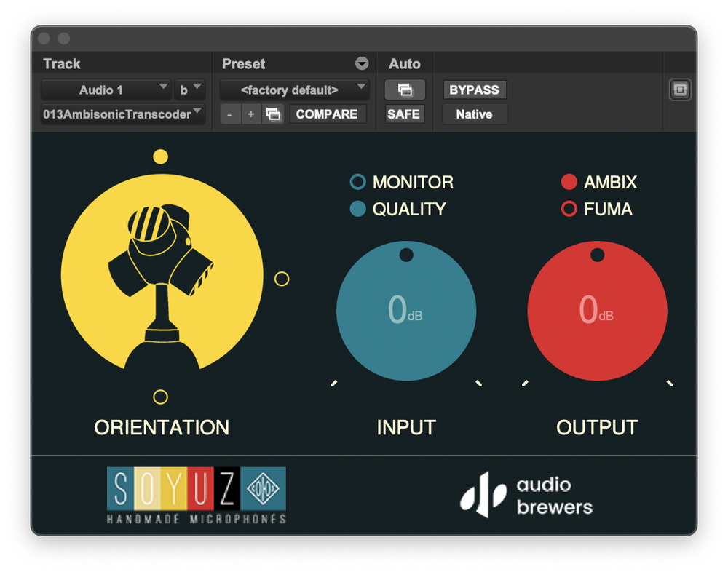Click the blue INPUT gain knob
728x572 pixels.
406,311
